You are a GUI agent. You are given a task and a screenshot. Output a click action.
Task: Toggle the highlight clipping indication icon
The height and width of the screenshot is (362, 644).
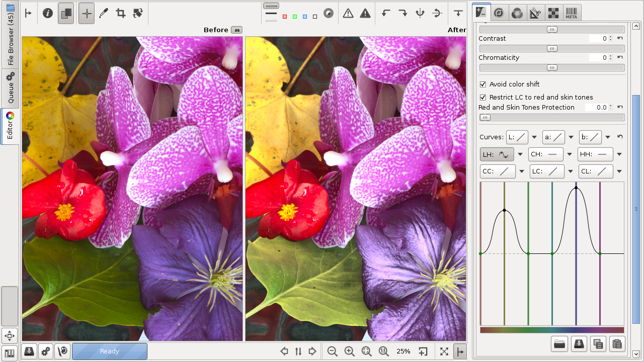pos(365,14)
